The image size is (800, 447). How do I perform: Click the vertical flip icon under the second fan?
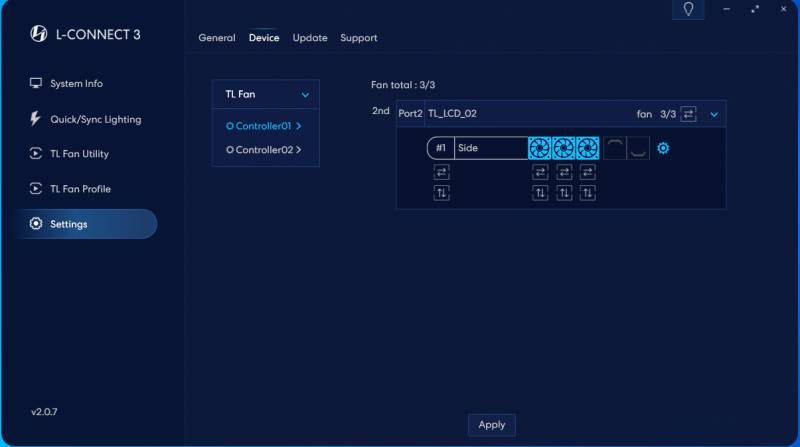coord(564,193)
